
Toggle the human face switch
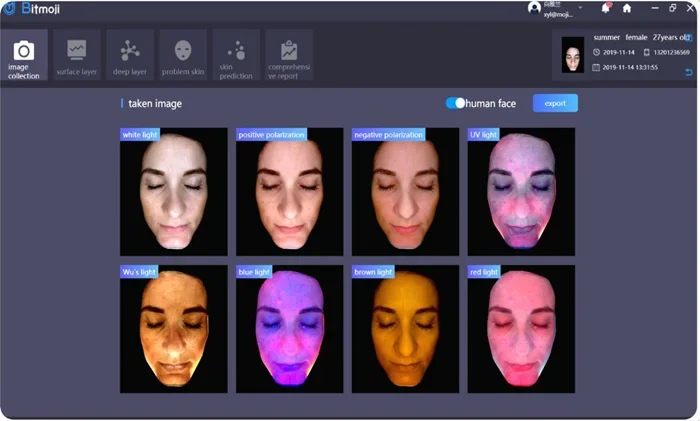tap(456, 103)
